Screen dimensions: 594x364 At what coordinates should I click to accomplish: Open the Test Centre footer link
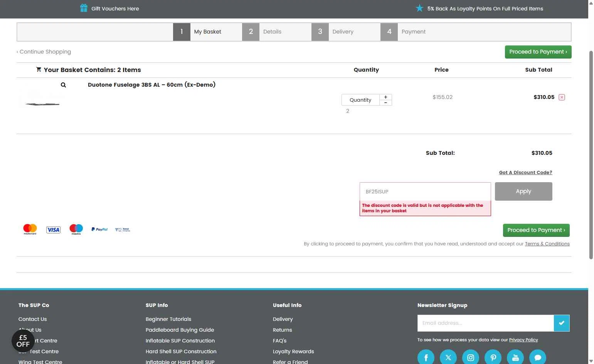point(39,352)
